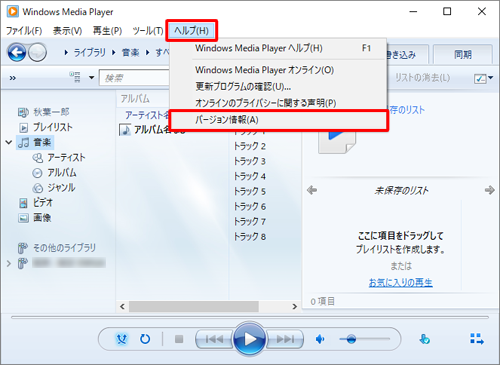Switch to the 同期 tab
500x365 pixels.
(x=463, y=54)
